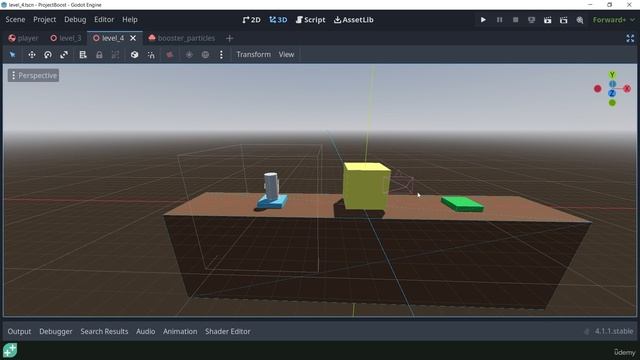This screenshot has height=360, width=640.
Task: Switch to the 2D workspace
Action: [251, 20]
